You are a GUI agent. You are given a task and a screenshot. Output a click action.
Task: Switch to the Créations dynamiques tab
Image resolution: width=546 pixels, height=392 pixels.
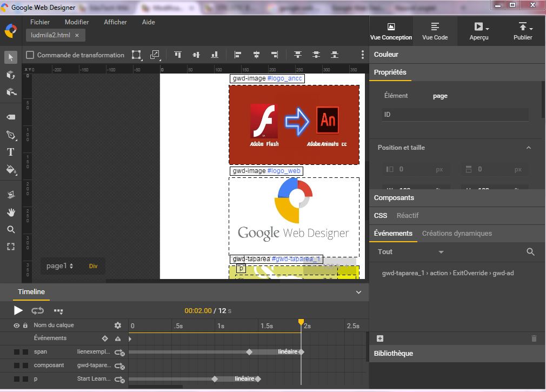pos(457,233)
